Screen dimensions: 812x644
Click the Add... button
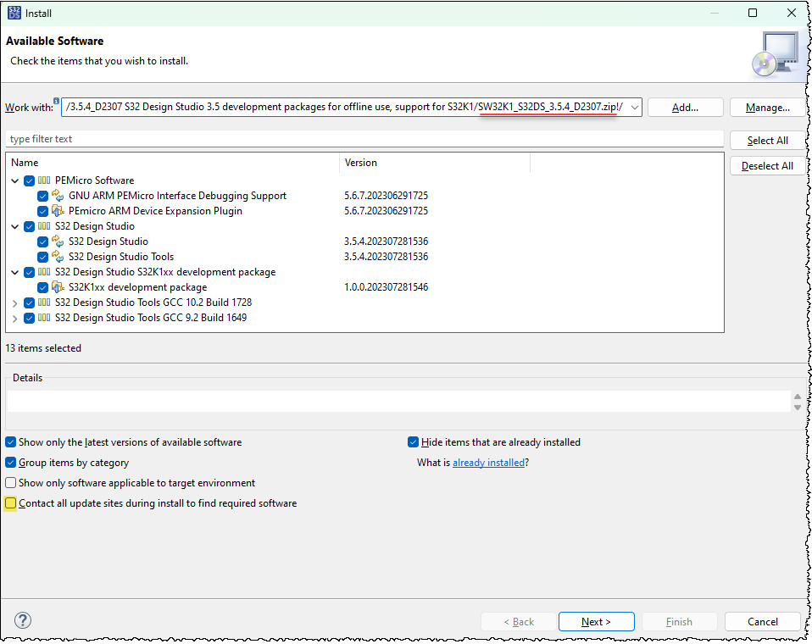click(685, 108)
